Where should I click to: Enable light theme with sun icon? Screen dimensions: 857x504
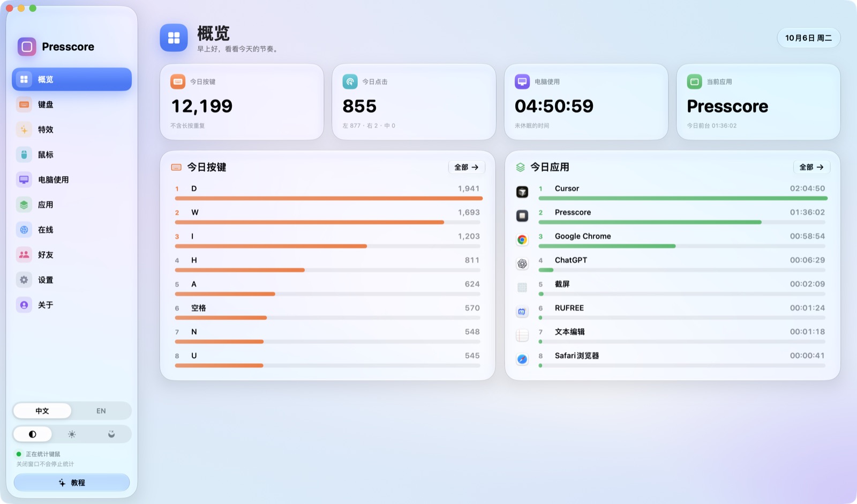[x=72, y=434]
